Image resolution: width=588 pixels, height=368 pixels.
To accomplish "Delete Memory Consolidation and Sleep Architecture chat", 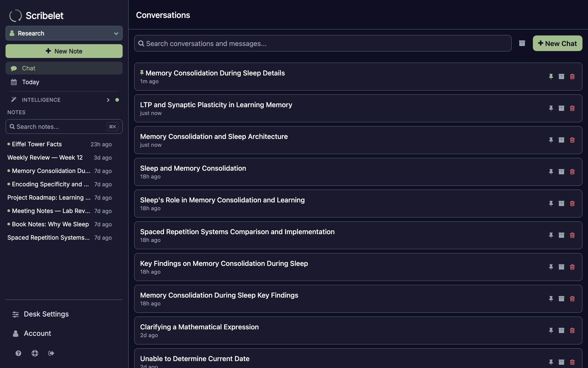I will pyautogui.click(x=572, y=140).
